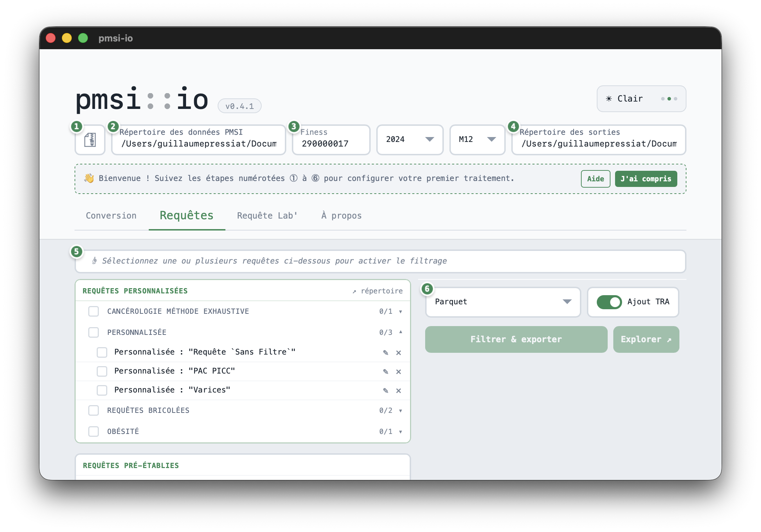The height and width of the screenshot is (532, 761).
Task: Click the Aide button
Action: point(595,179)
